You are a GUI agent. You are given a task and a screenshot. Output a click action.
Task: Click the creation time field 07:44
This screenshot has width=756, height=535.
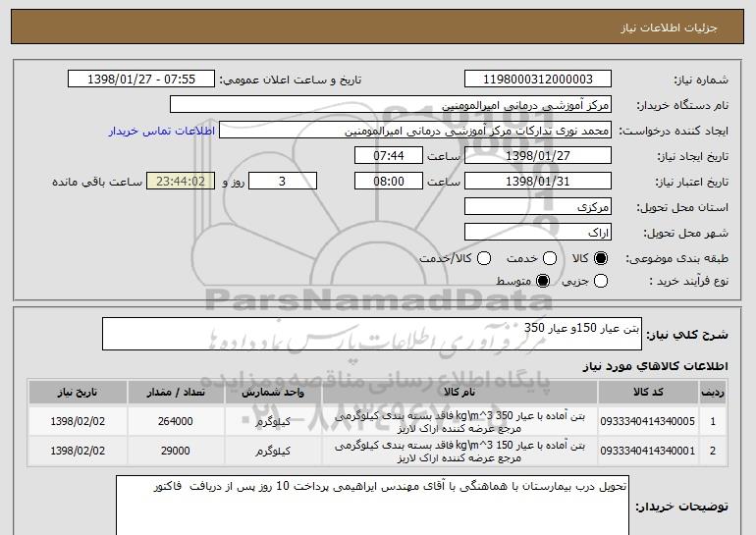tap(389, 155)
